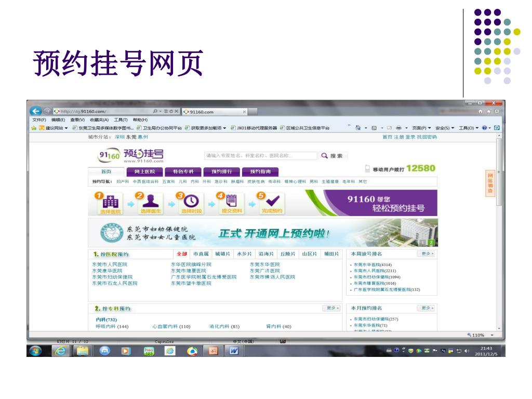Click the address bar showing dg.91160.com

[102, 111]
